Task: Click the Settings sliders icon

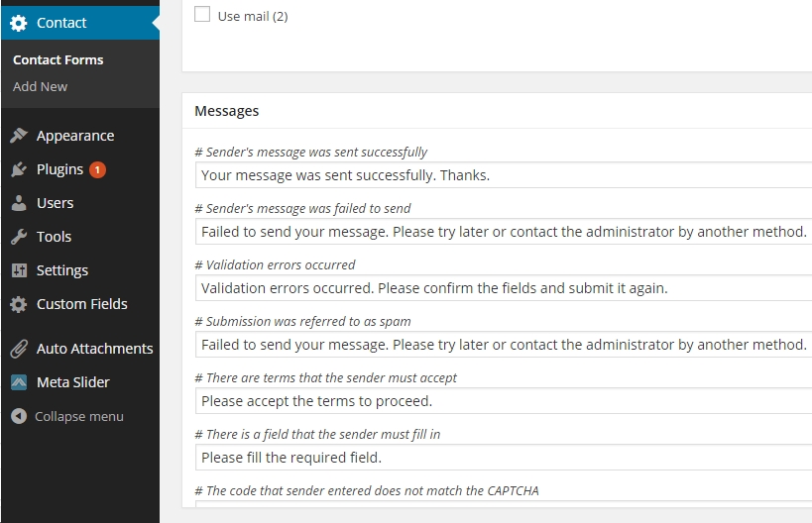Action: (19, 270)
